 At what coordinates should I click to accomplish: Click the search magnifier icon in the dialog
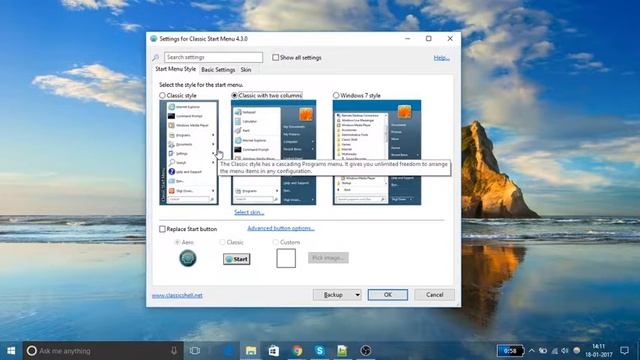pyautogui.click(x=156, y=58)
